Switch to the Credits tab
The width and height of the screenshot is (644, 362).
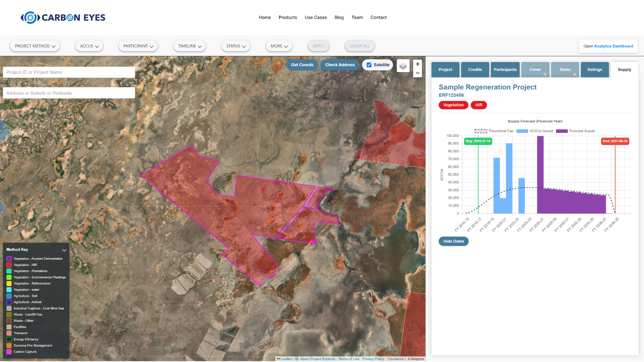[475, 70]
